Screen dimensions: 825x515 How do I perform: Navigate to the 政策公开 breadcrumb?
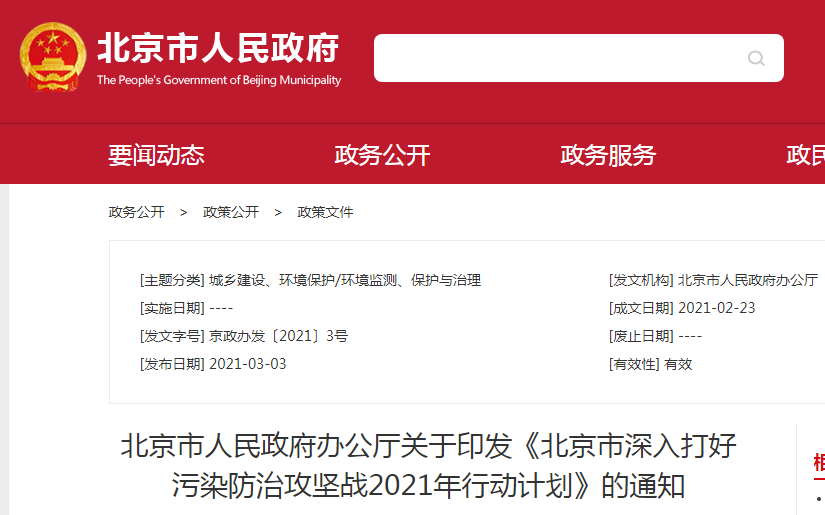(231, 212)
